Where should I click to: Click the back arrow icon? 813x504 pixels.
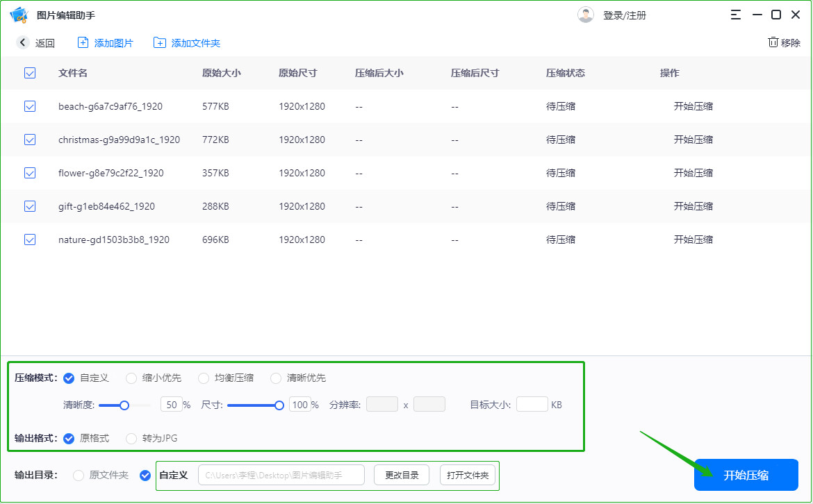22,42
